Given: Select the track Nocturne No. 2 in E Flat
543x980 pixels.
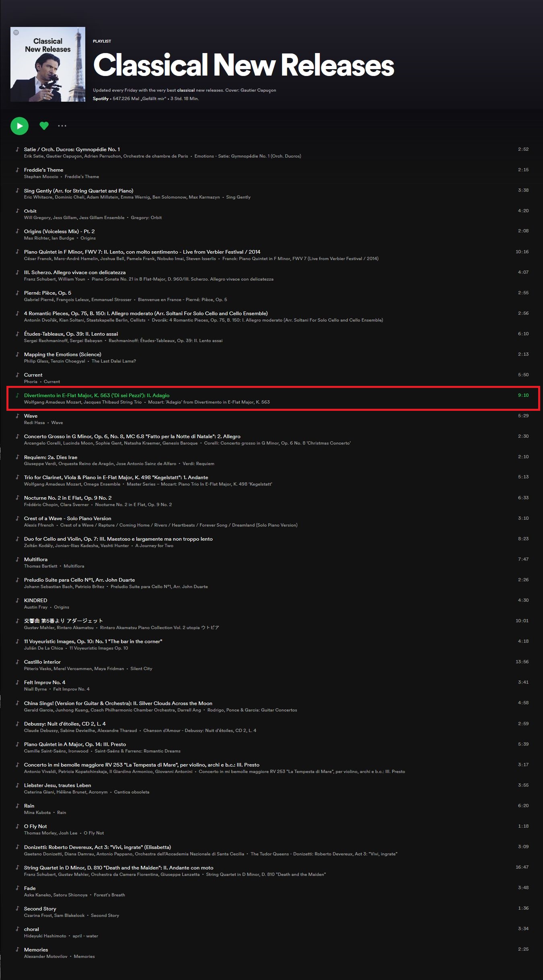Looking at the screenshot, I should coord(68,498).
